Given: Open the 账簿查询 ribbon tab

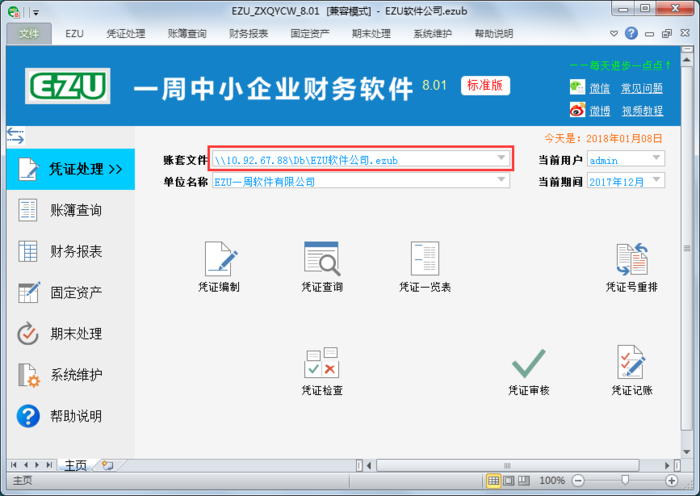Looking at the screenshot, I should point(187,33).
